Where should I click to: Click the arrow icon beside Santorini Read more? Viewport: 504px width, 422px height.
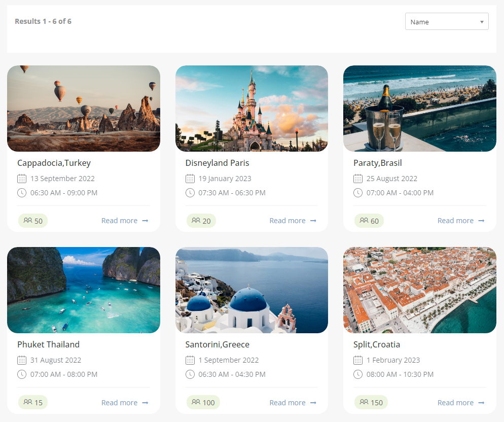[x=313, y=403]
